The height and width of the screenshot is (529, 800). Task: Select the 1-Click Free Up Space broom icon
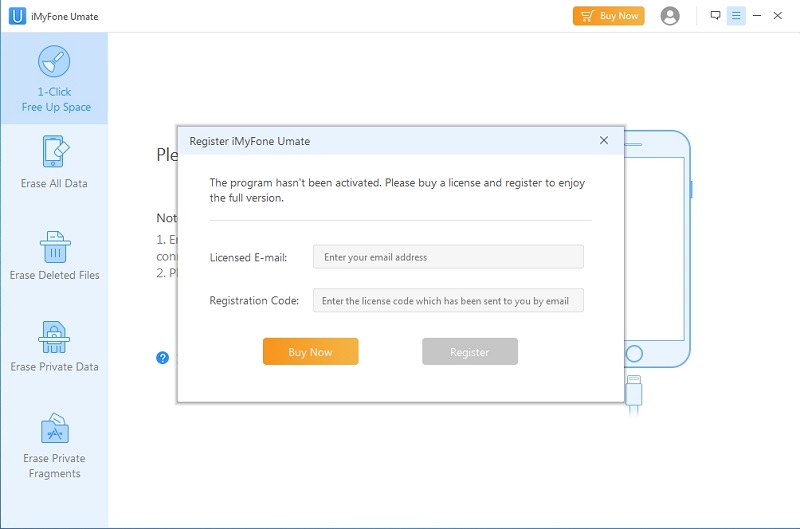click(x=54, y=61)
